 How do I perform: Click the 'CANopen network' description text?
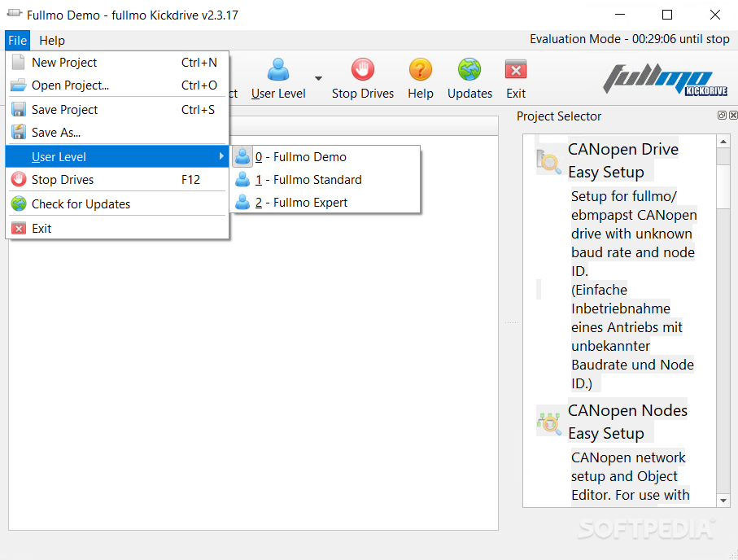tap(628, 457)
